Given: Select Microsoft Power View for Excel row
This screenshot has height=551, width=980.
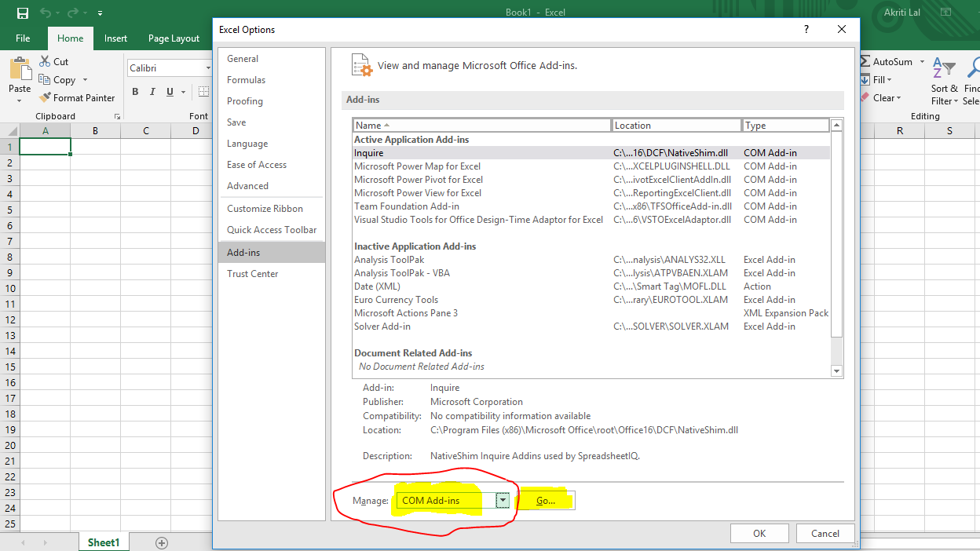Looking at the screenshot, I should click(591, 193).
